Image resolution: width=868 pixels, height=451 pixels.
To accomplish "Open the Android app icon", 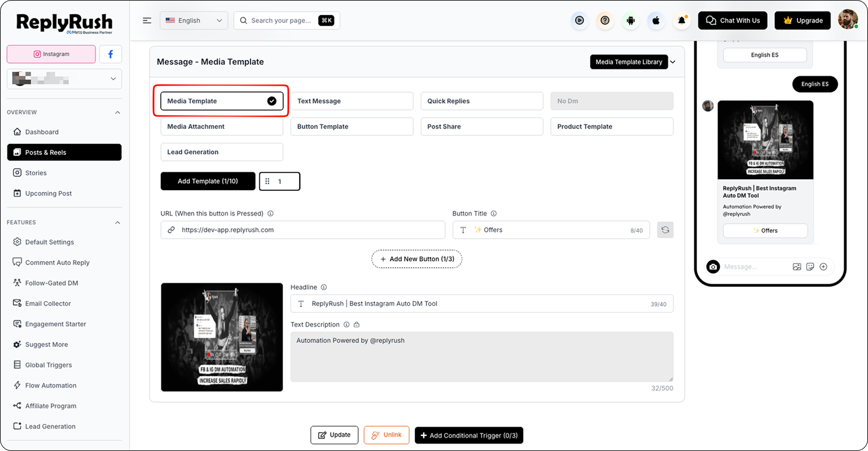I will 631,20.
